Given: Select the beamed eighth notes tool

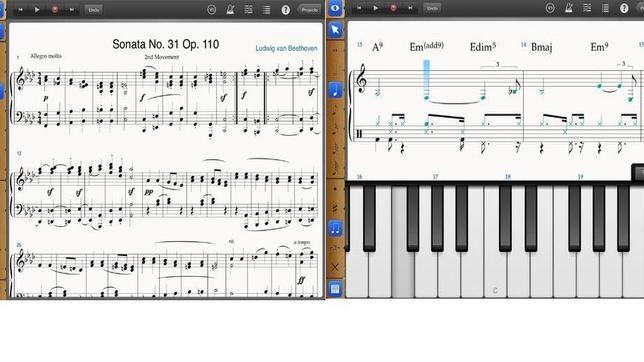Looking at the screenshot, I should tap(335, 228).
